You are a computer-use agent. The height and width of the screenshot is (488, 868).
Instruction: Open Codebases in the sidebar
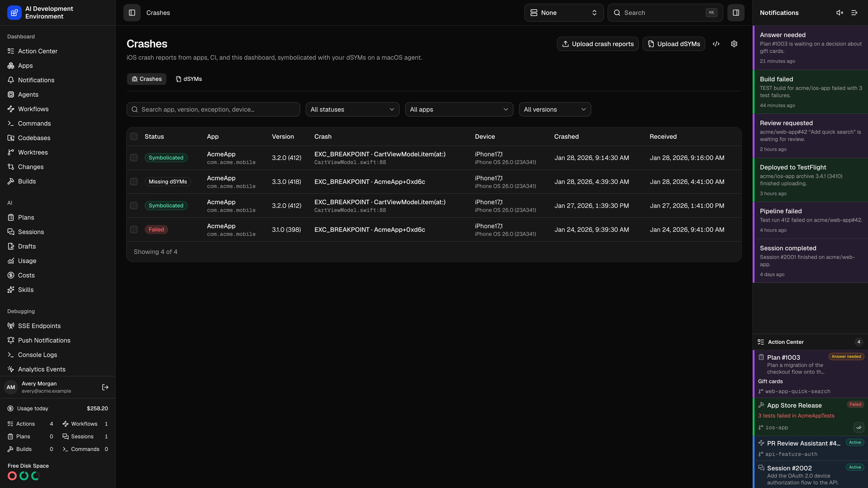coord(58,138)
